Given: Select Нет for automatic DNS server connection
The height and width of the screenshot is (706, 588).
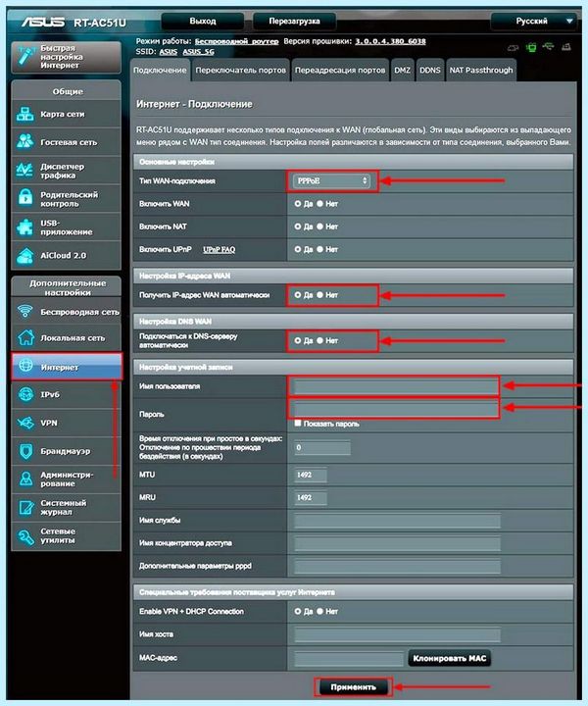Looking at the screenshot, I should 319,341.
